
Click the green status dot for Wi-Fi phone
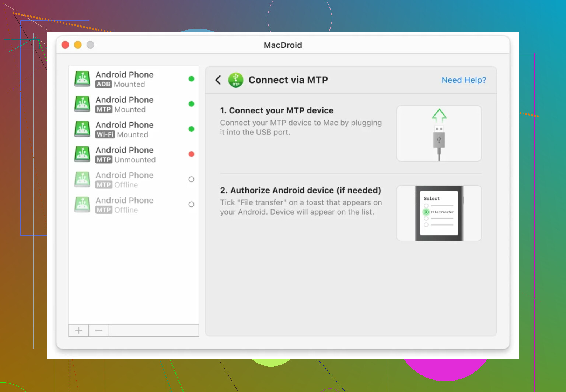191,129
